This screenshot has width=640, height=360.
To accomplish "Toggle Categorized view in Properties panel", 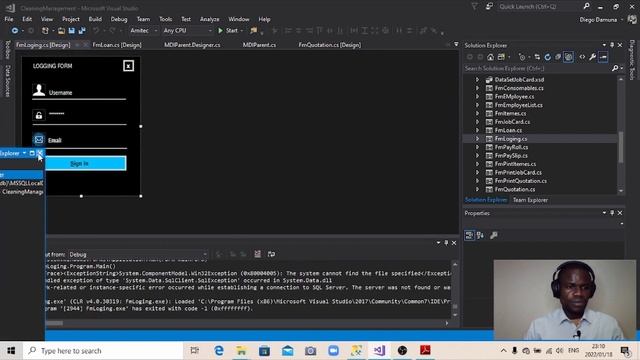I will (x=469, y=235).
